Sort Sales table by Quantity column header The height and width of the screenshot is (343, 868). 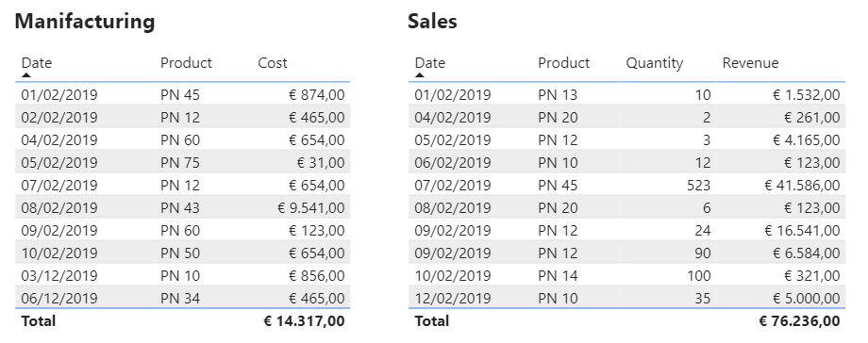point(655,63)
